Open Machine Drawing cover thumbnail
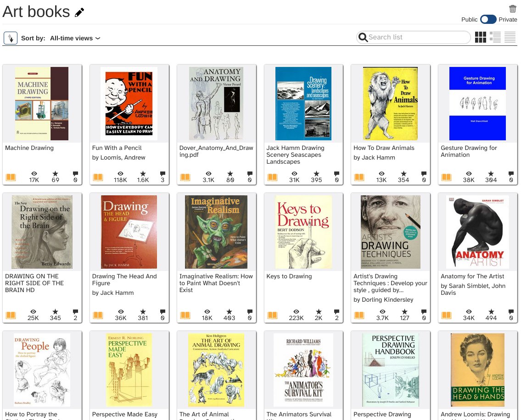Image resolution: width=521 pixels, height=420 pixels. [42, 104]
